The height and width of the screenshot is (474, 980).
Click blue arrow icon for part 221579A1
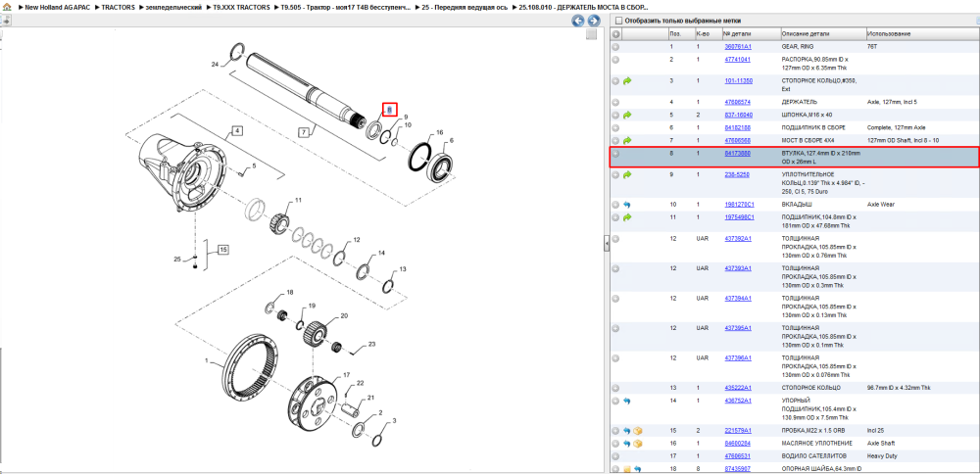coord(627,430)
